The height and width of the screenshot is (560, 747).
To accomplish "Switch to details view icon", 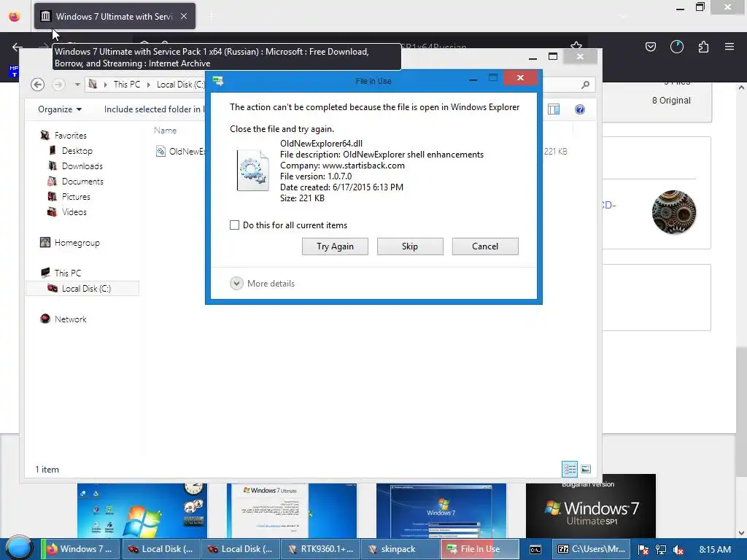I will (x=570, y=469).
